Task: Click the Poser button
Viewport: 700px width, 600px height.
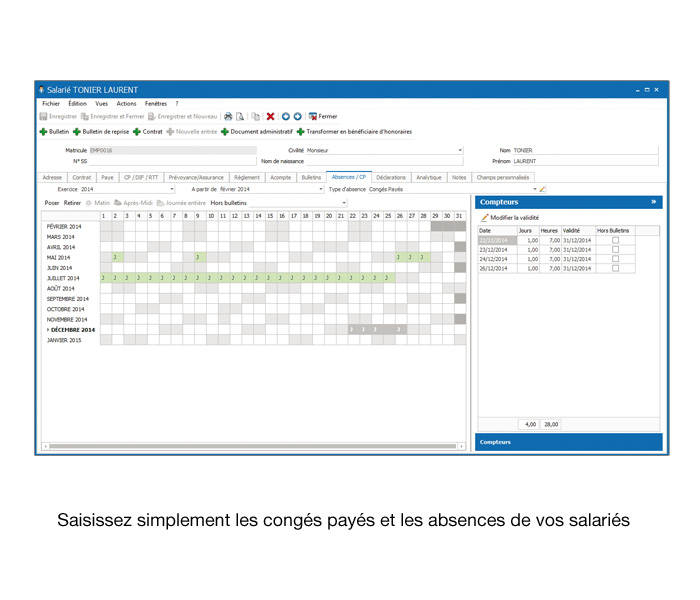Action: pos(52,203)
